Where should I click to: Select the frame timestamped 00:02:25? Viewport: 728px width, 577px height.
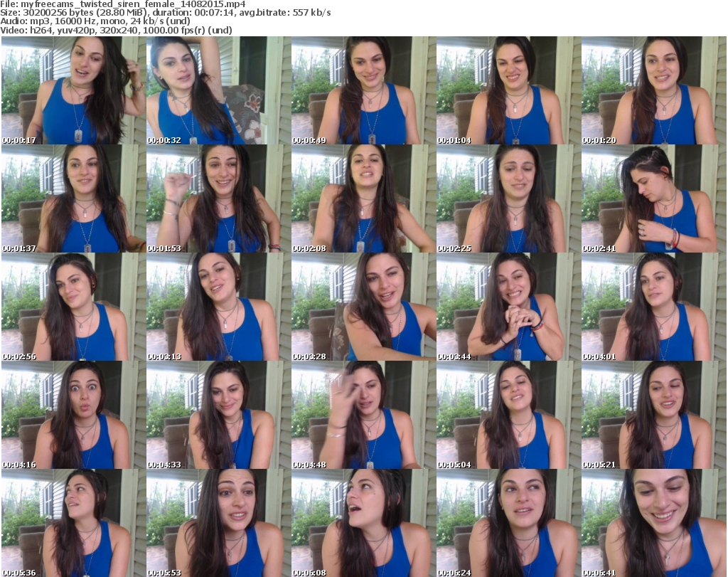coord(509,198)
